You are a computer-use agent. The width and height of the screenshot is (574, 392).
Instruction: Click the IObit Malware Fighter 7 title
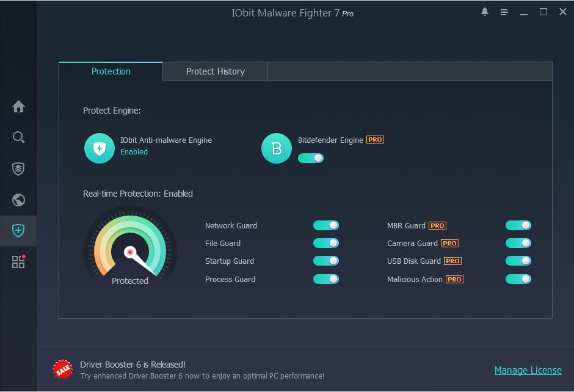click(x=292, y=13)
